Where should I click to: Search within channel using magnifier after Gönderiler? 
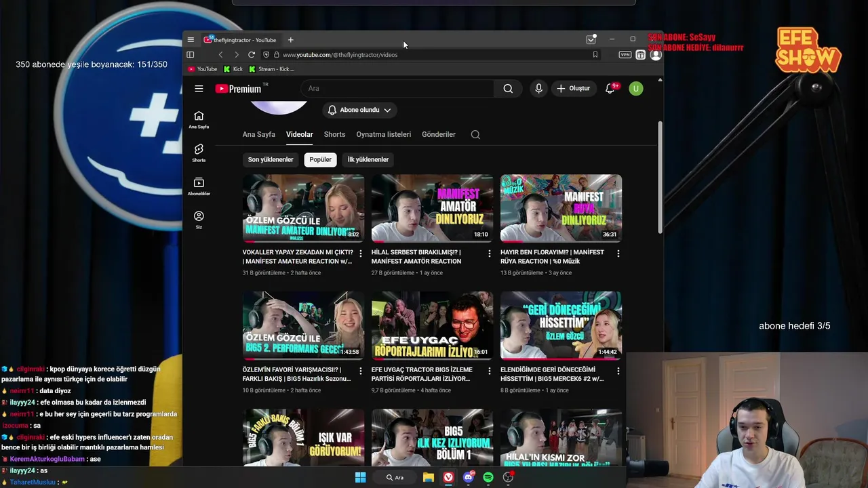(x=475, y=134)
